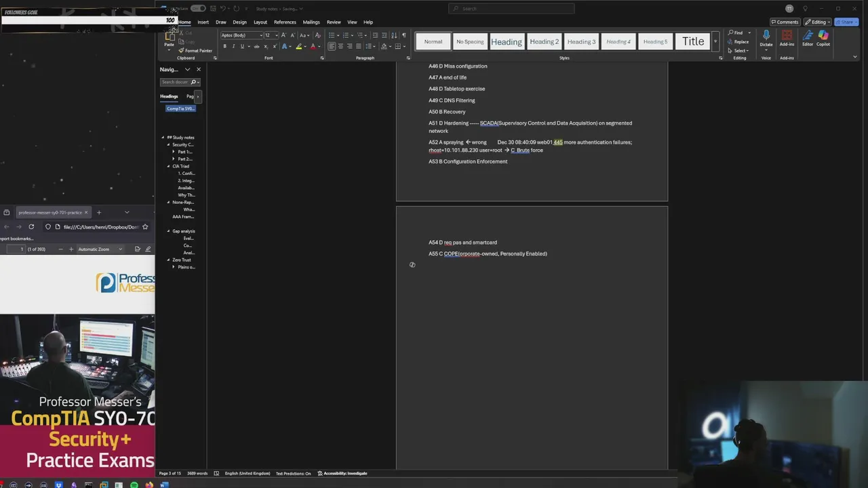The width and height of the screenshot is (868, 488).
Task: Increase font size with grow font icon
Action: point(284,35)
